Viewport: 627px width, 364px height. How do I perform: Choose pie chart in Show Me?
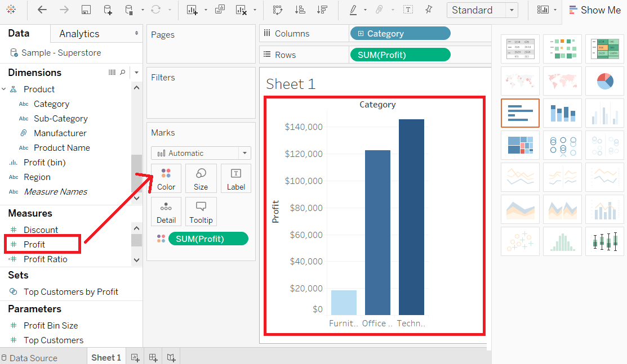(604, 81)
